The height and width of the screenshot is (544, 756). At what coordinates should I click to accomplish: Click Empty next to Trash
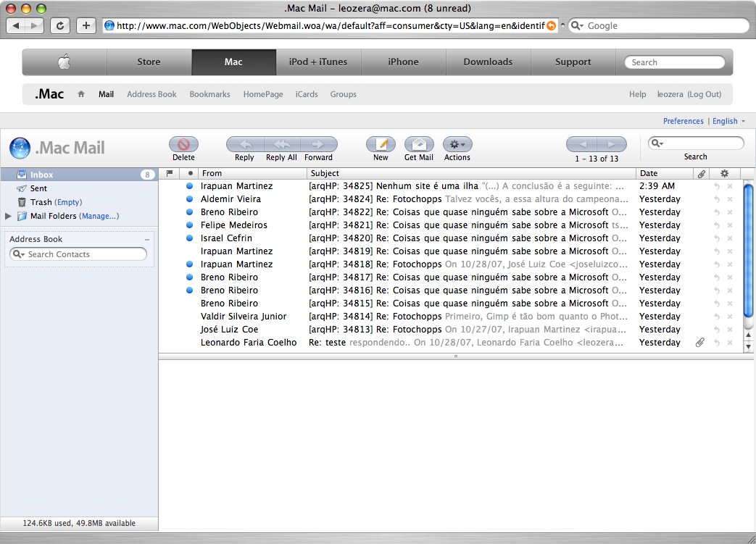[x=68, y=202]
